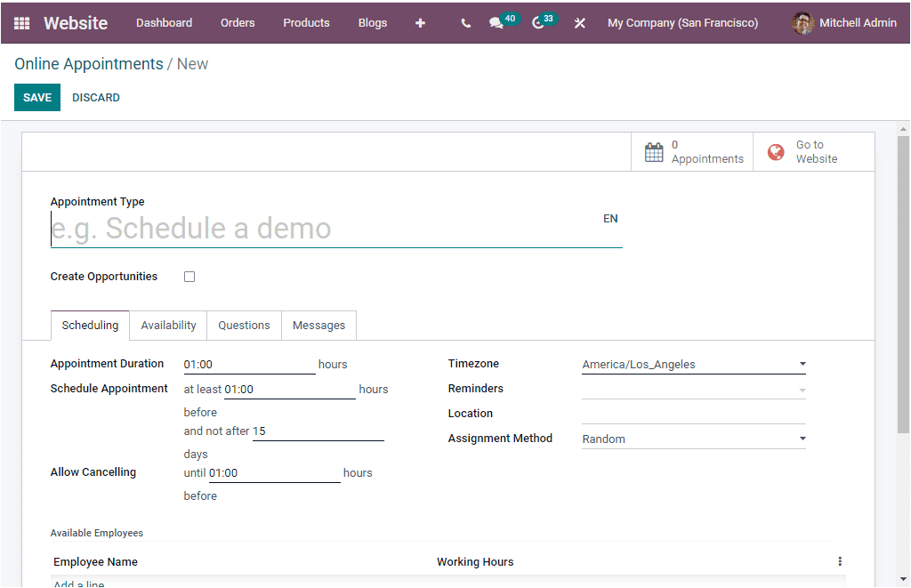Switch to the Availability tab
The image size is (911, 588).
click(167, 325)
